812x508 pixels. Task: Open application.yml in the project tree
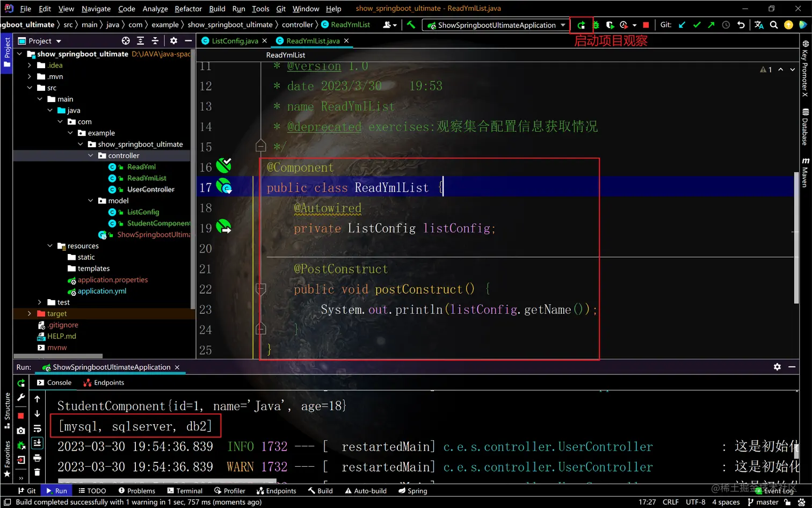102,291
